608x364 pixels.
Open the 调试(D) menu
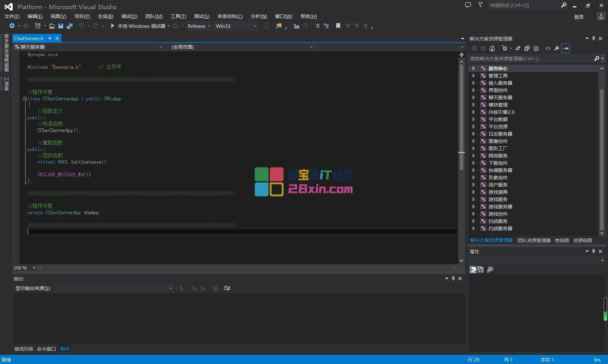[x=129, y=16]
